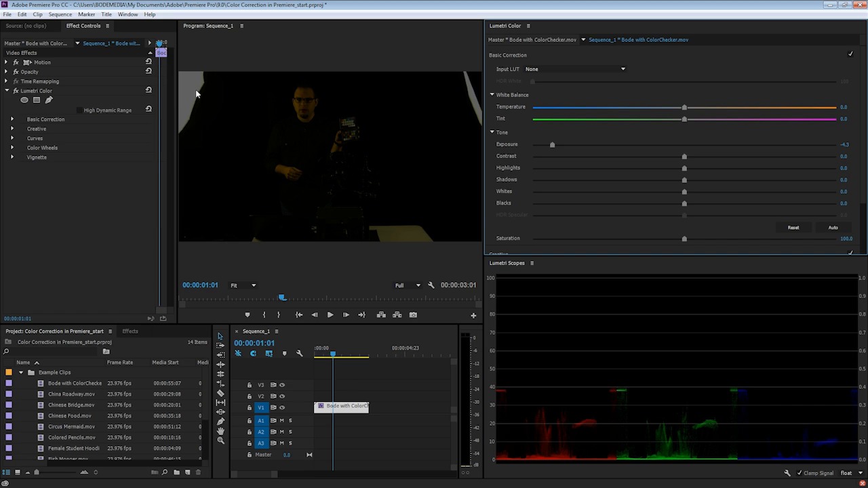Collapse the White Balance section
This screenshot has width=868, height=488.
(492, 95)
